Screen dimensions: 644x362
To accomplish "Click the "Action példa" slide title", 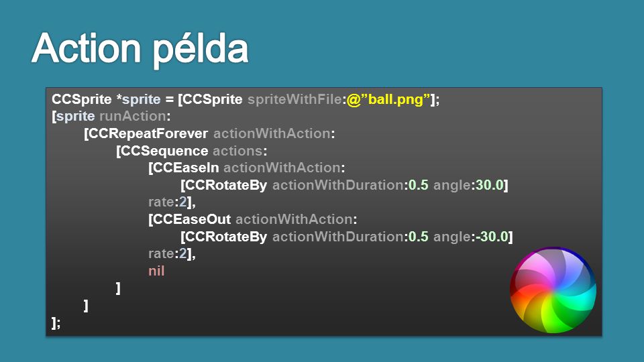I will [x=140, y=49].
